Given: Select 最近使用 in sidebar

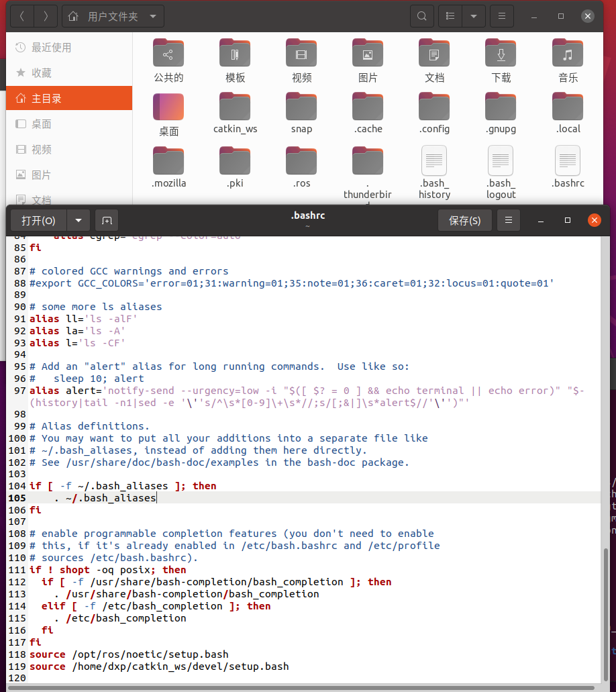Looking at the screenshot, I should pos(69,47).
